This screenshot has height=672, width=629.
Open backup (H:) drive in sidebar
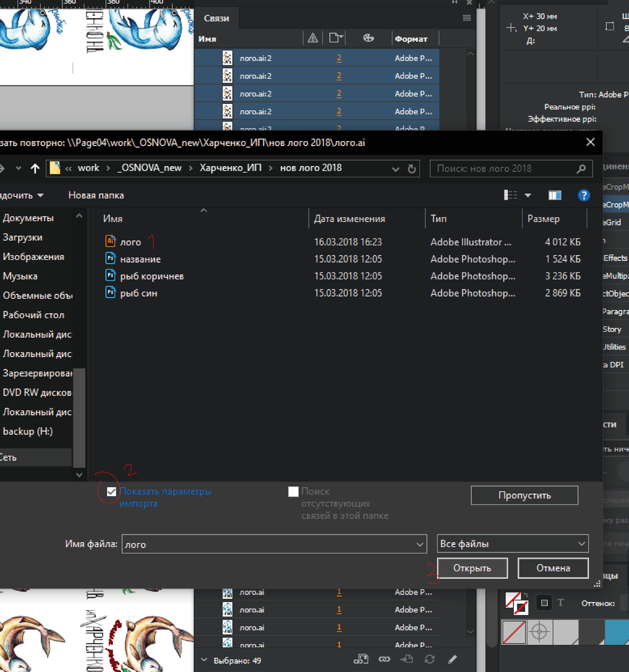click(28, 431)
